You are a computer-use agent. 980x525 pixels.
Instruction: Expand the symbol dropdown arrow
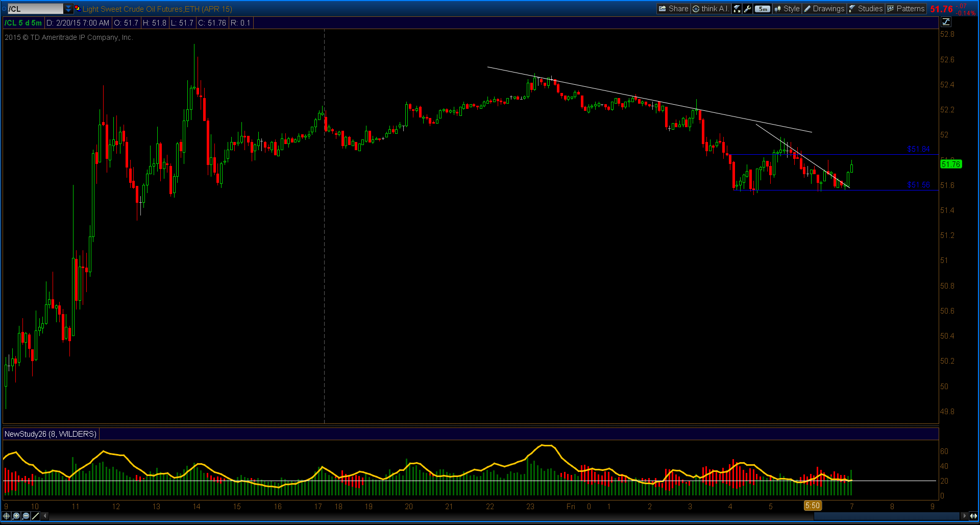point(68,9)
